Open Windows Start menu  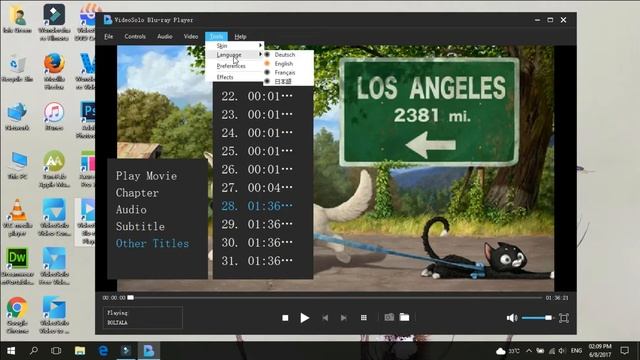pos(11,351)
